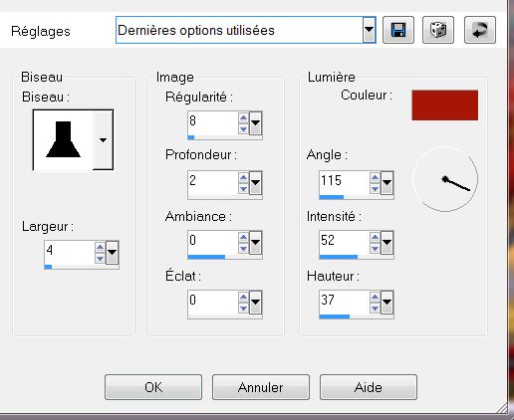Increase Profondeur value with up arrow
This screenshot has height=420, width=514.
tap(243, 178)
